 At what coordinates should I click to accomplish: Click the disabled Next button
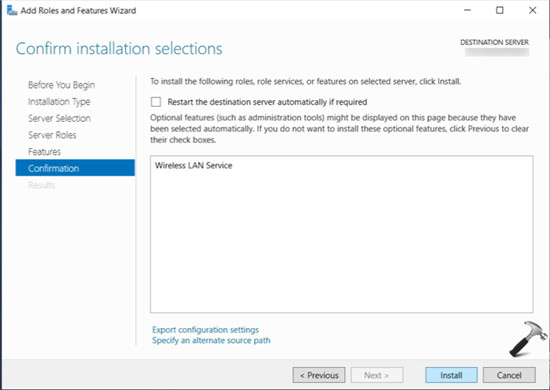377,375
